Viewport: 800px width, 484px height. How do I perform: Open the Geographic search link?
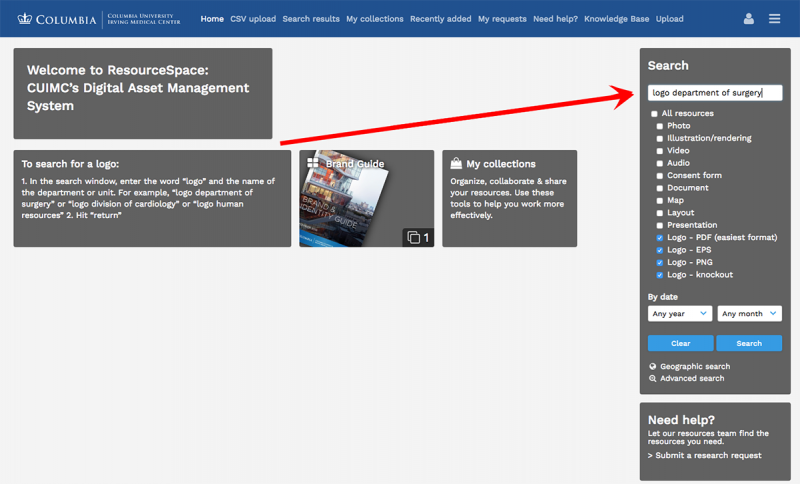click(x=695, y=366)
